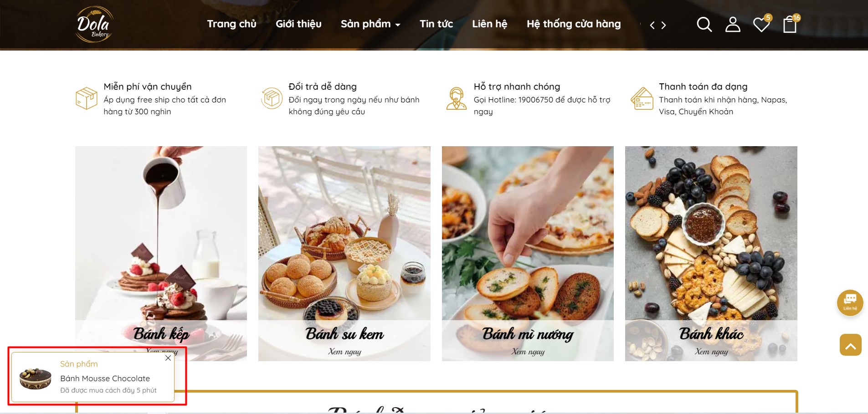Open the shopping bag cart icon

[x=790, y=25]
